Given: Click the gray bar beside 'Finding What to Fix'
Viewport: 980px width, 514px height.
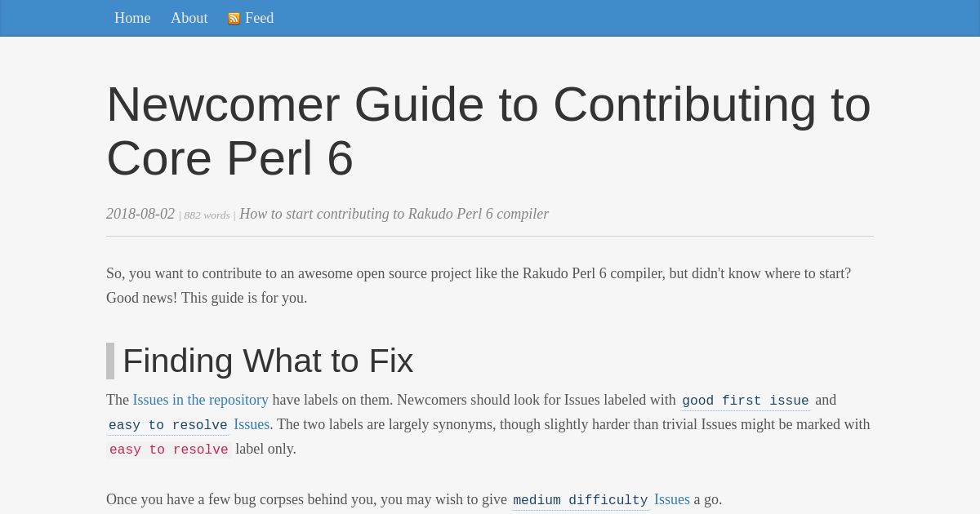Looking at the screenshot, I should click(x=110, y=361).
